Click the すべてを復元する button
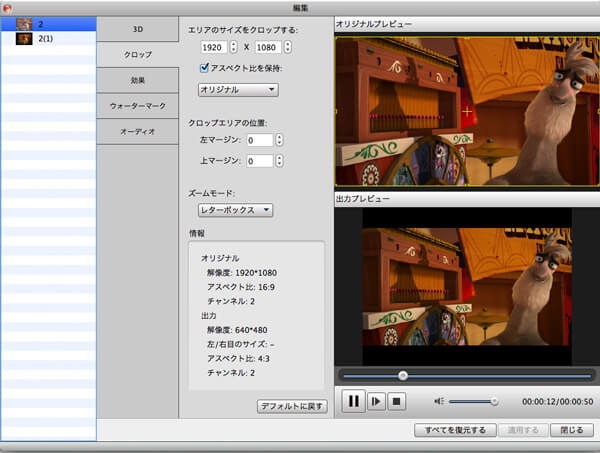The width and height of the screenshot is (600, 453). (455, 430)
